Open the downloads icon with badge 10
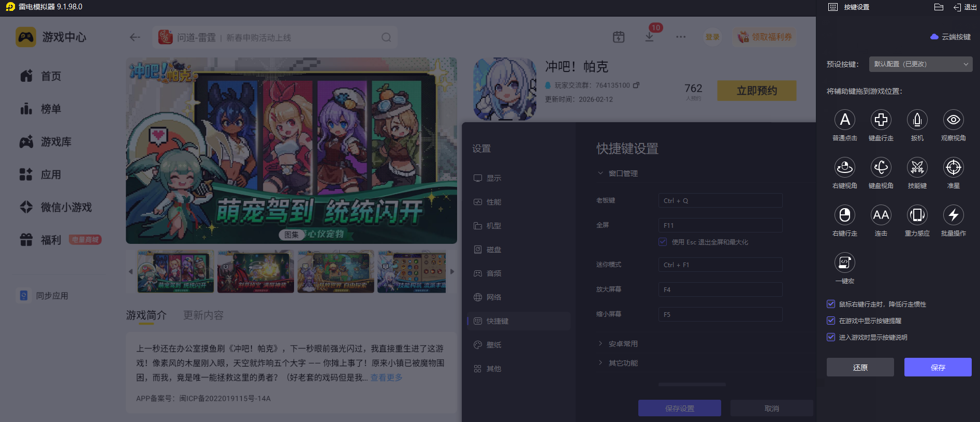Viewport: 980px width, 422px height. [649, 37]
